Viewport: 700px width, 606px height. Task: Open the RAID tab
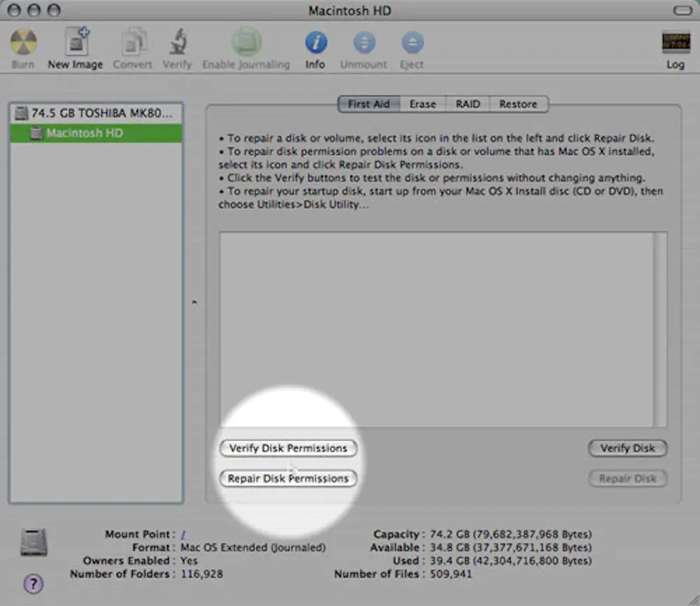[468, 104]
